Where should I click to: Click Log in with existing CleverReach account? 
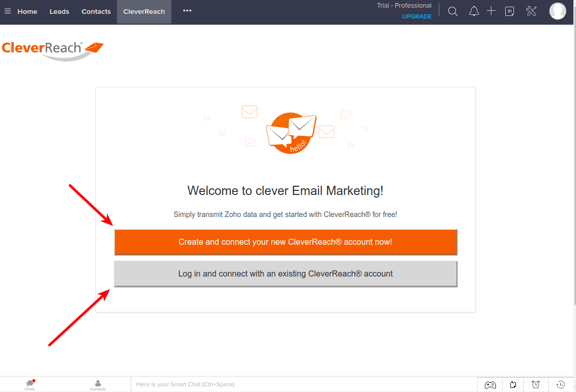pyautogui.click(x=285, y=274)
